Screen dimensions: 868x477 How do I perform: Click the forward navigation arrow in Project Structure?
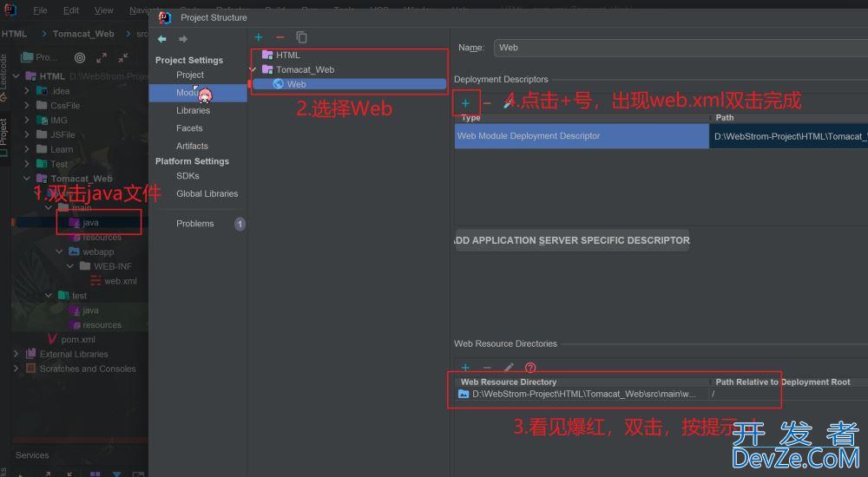[182, 39]
